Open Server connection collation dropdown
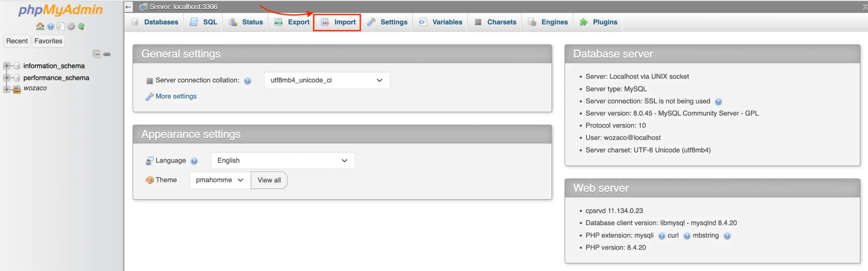Image resolution: width=868 pixels, height=271 pixels. click(327, 80)
